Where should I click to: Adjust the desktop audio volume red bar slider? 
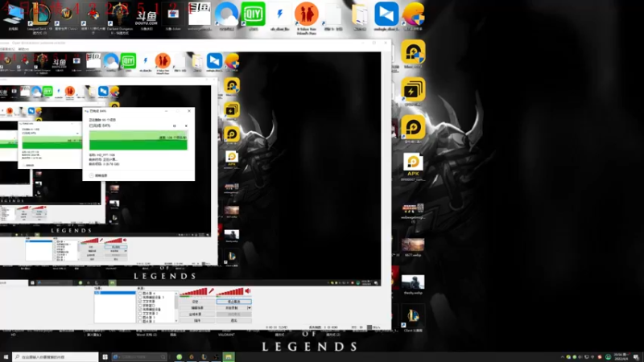(230, 292)
